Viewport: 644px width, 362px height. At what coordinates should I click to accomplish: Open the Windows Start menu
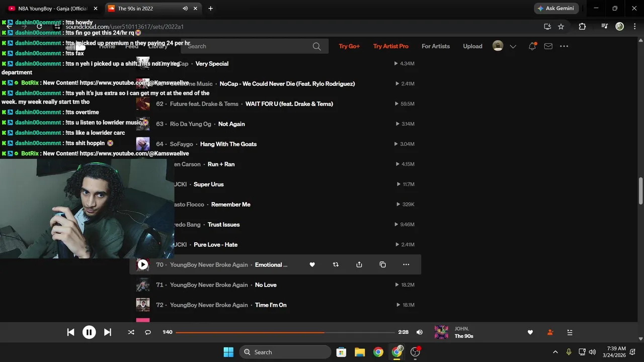[x=228, y=352]
